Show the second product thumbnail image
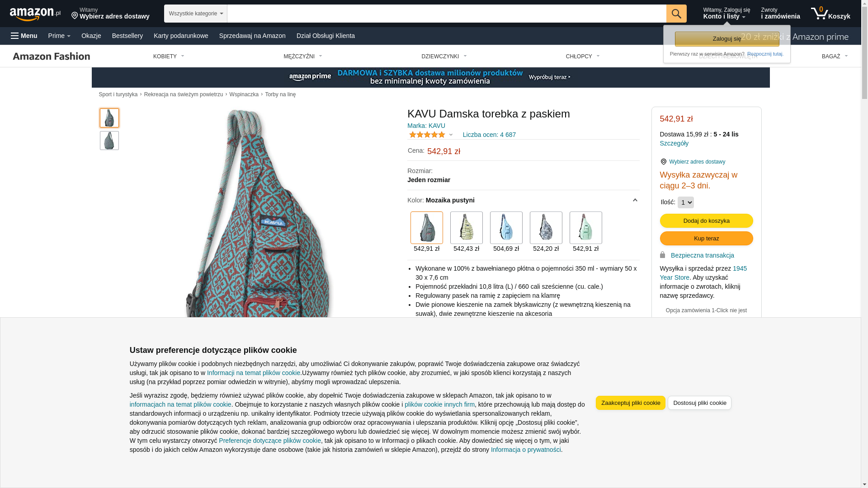The height and width of the screenshot is (488, 868). 109,141
